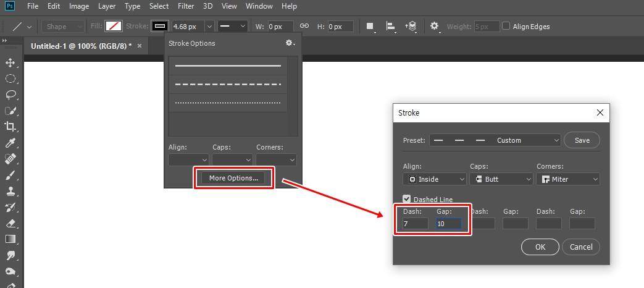Open the Edit menu
The image size is (644, 288).
point(54,6)
